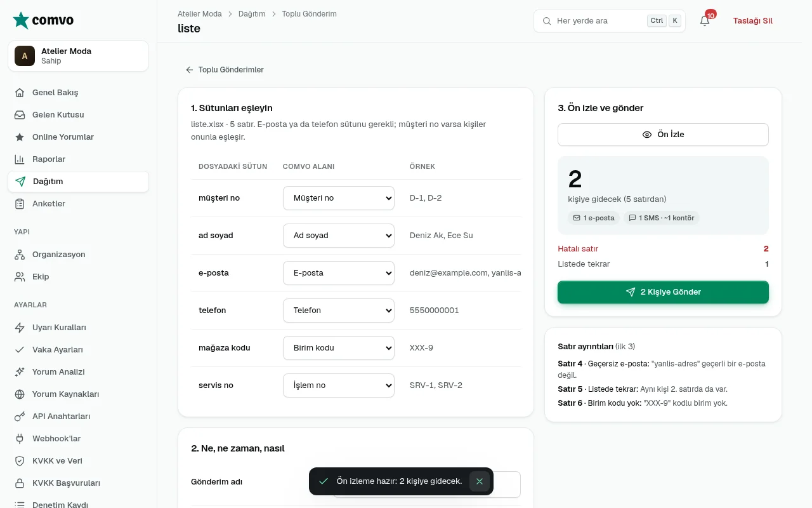
Task: Click the Anketler clipboard icon
Action: point(20,204)
